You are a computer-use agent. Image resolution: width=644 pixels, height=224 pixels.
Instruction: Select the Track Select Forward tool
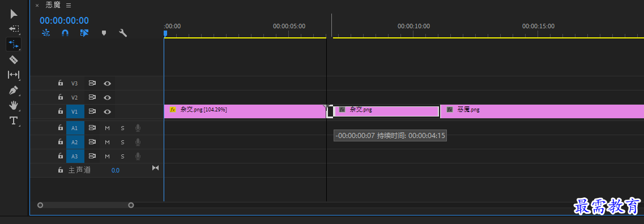coord(14,29)
